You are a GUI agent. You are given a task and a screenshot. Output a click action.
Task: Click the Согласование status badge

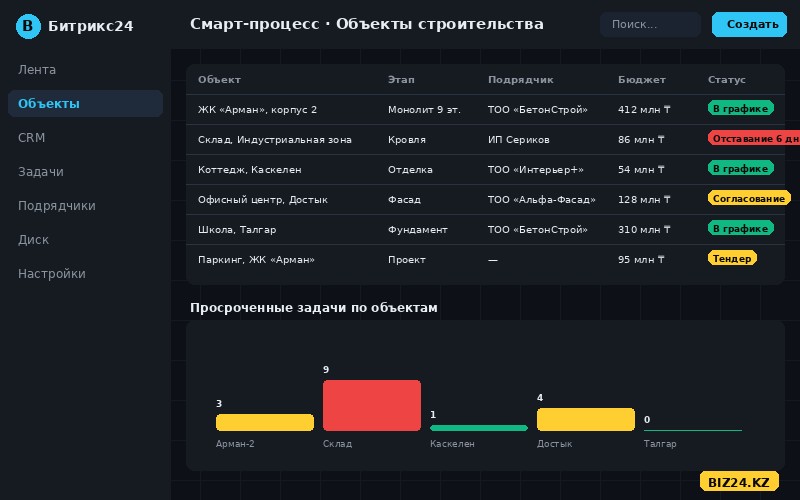coord(749,198)
